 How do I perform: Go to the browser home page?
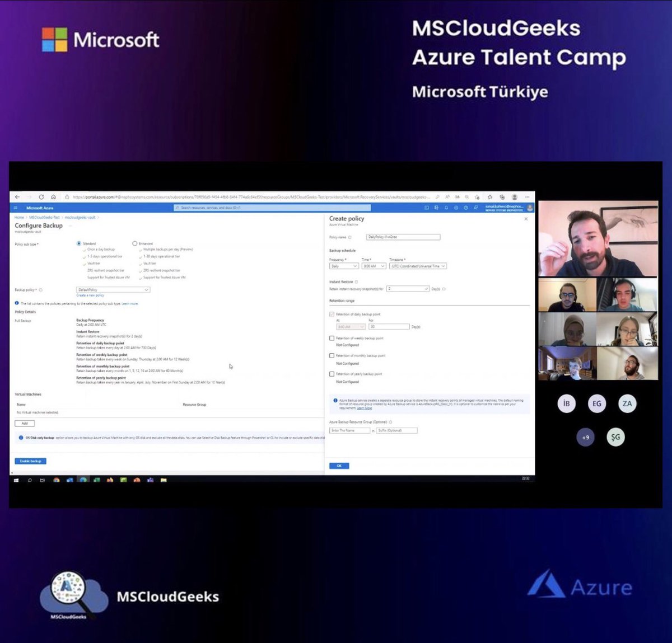point(53,197)
